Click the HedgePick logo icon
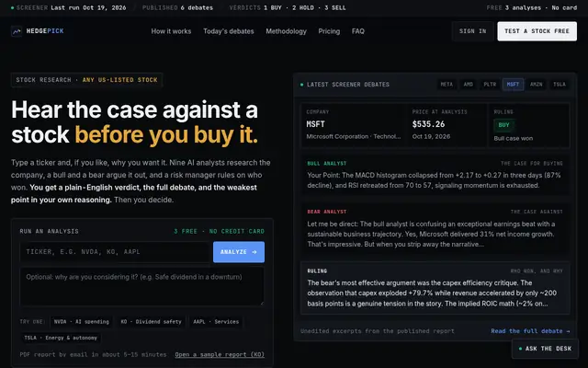This screenshot has width=588, height=368. (x=17, y=31)
